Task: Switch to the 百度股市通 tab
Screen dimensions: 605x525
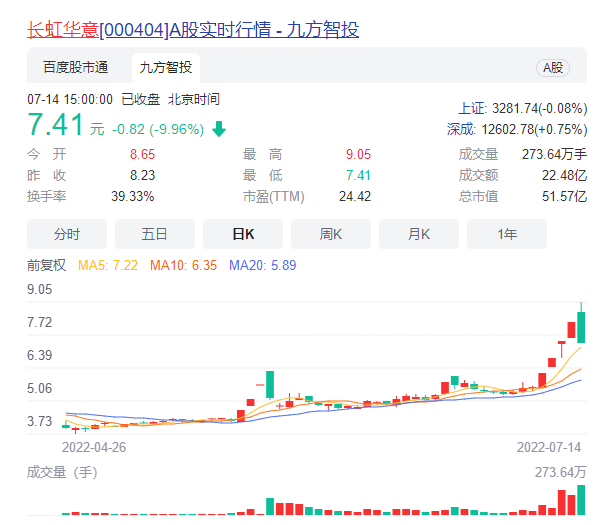Action: pyautogui.click(x=76, y=67)
